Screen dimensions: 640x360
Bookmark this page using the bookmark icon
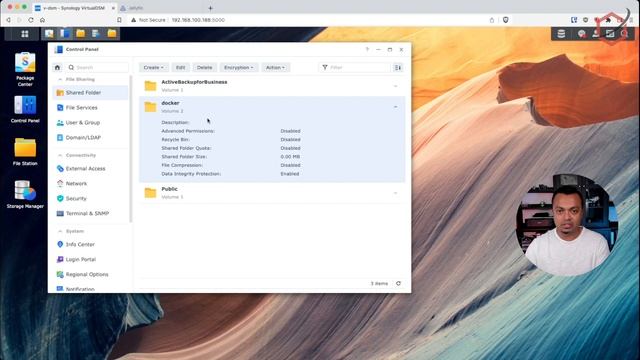tap(119, 20)
